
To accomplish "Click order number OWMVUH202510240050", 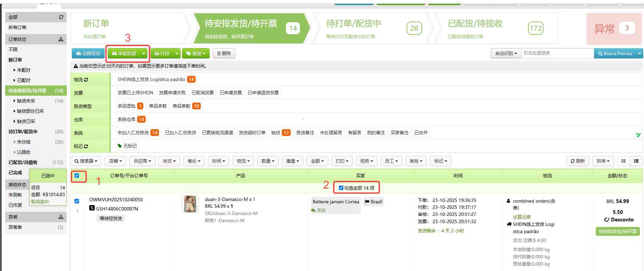I will click(116, 200).
